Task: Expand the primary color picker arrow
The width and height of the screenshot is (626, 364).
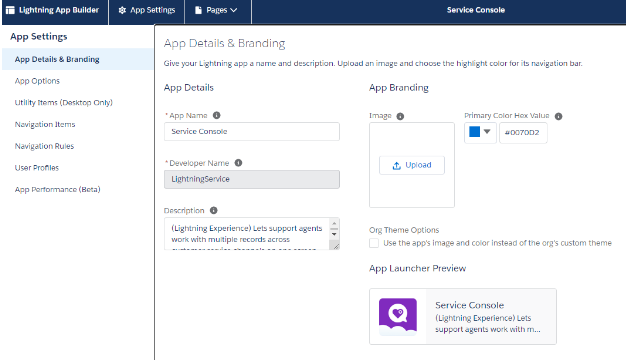Action: (487, 131)
